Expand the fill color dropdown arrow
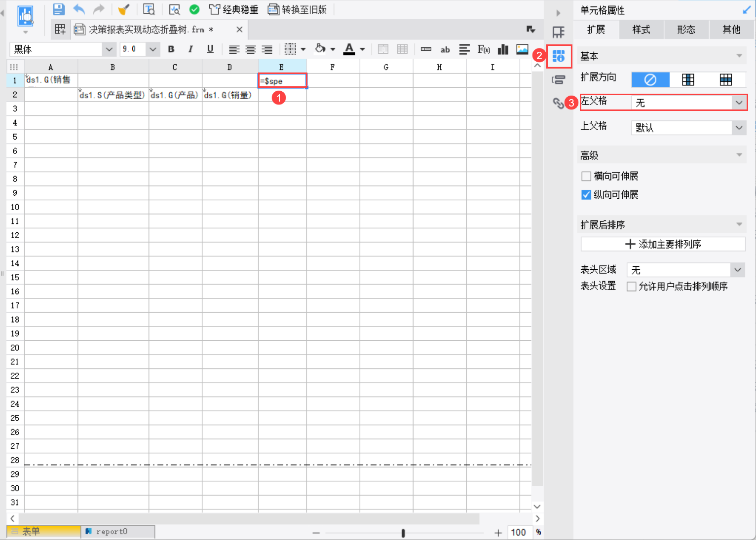This screenshot has width=756, height=540. (333, 49)
